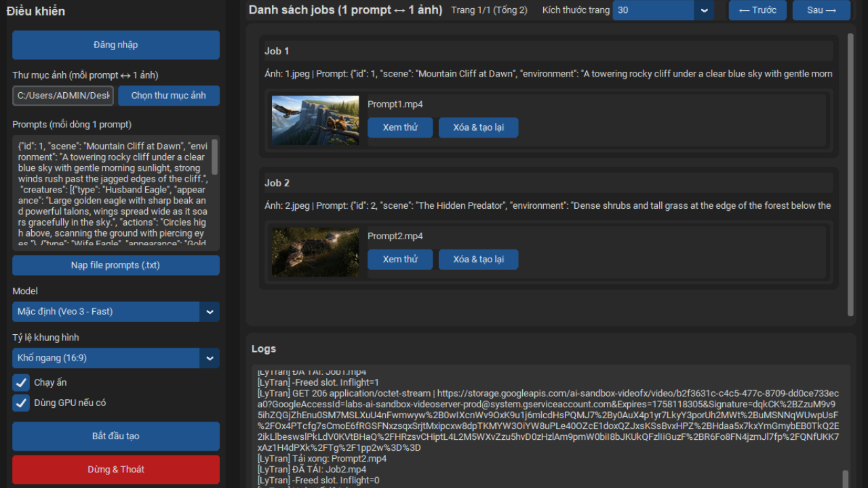Go to next page with Sau → button
The height and width of the screenshot is (488, 868).
[x=821, y=10]
